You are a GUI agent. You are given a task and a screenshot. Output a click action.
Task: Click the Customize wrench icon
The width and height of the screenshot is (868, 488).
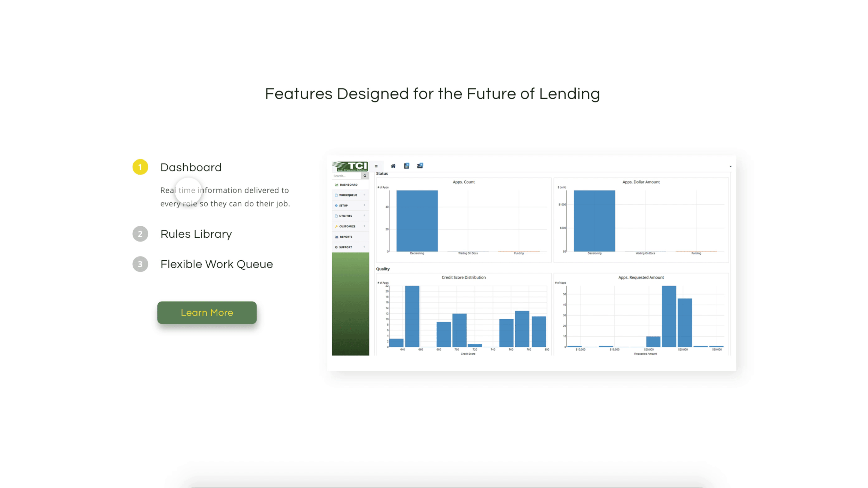coord(336,226)
